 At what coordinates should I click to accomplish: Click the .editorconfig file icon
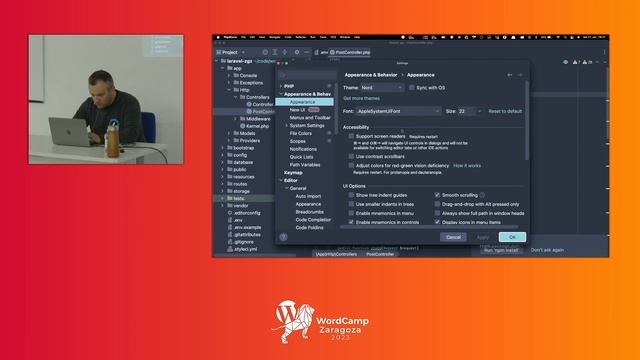(230, 213)
